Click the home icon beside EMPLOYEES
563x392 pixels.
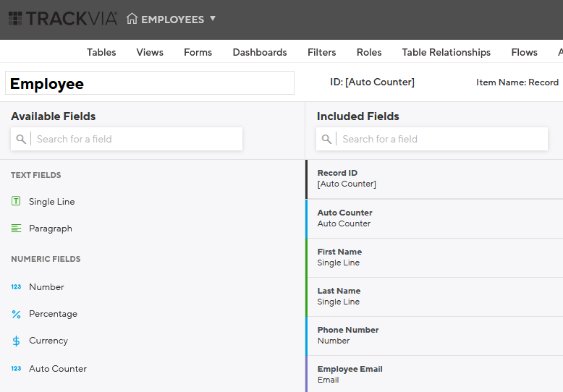[132, 19]
